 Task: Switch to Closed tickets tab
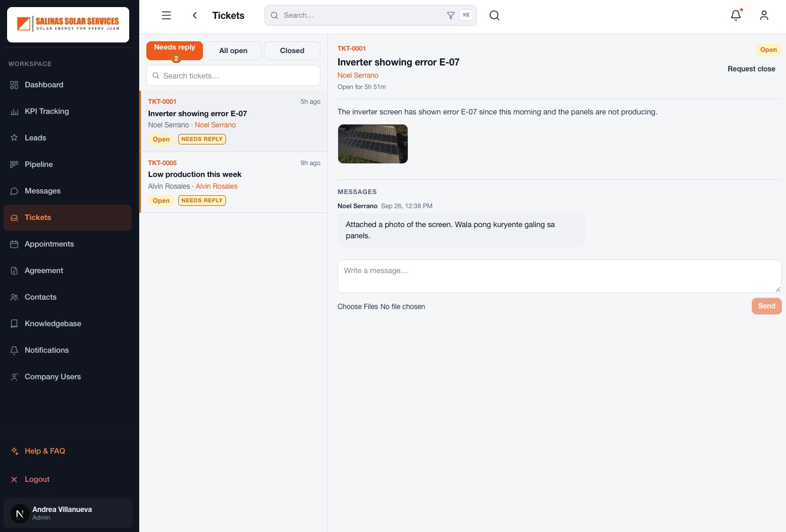(x=292, y=51)
